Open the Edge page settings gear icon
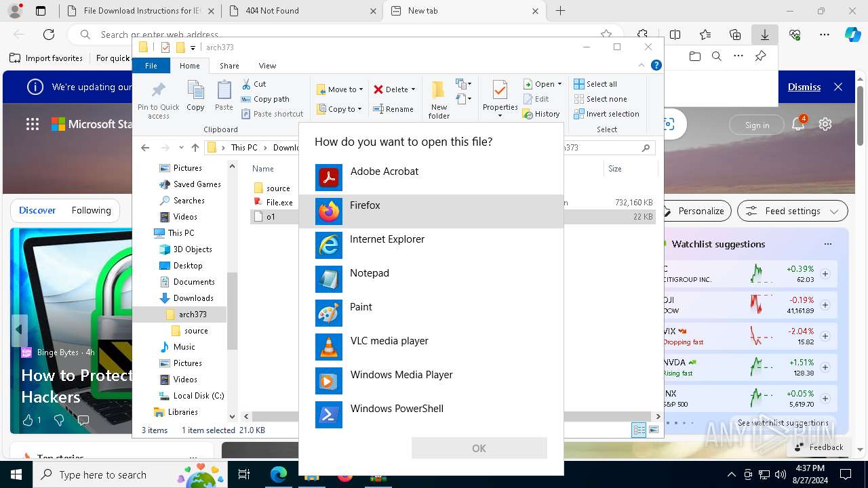The height and width of the screenshot is (488, 868). pyautogui.click(x=825, y=124)
